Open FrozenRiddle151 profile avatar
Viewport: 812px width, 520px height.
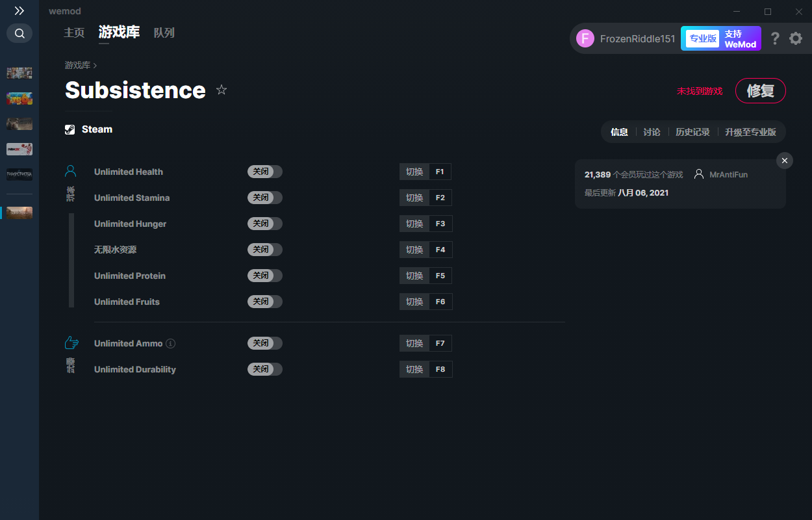(x=585, y=38)
